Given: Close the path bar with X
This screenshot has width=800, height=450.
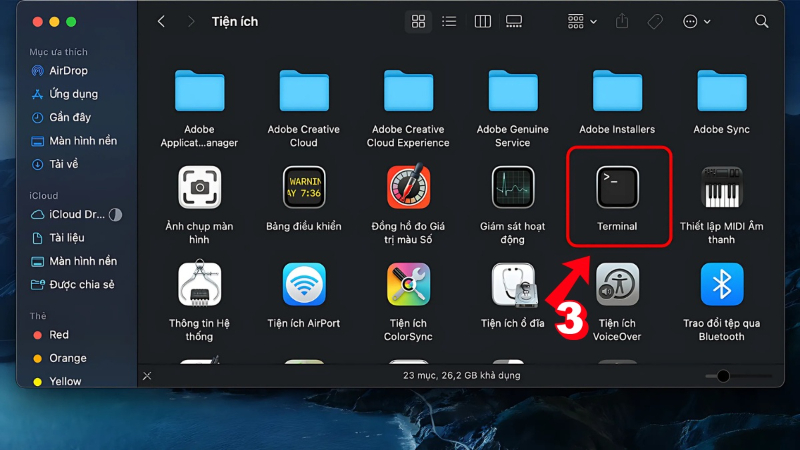Looking at the screenshot, I should coord(147,376).
